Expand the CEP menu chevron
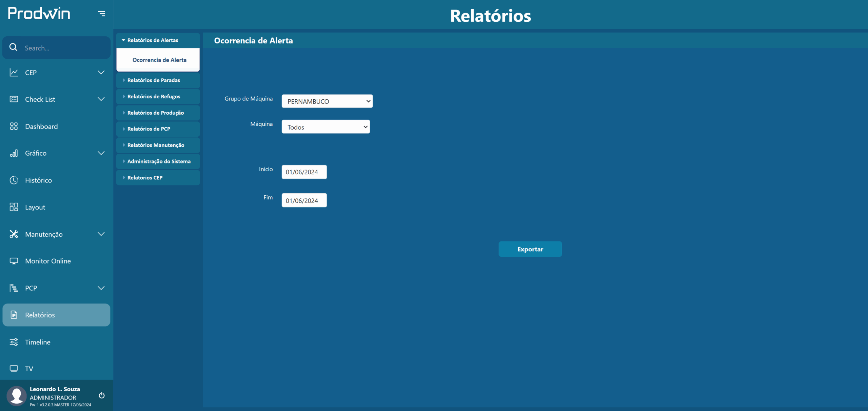868x411 pixels. tap(101, 72)
